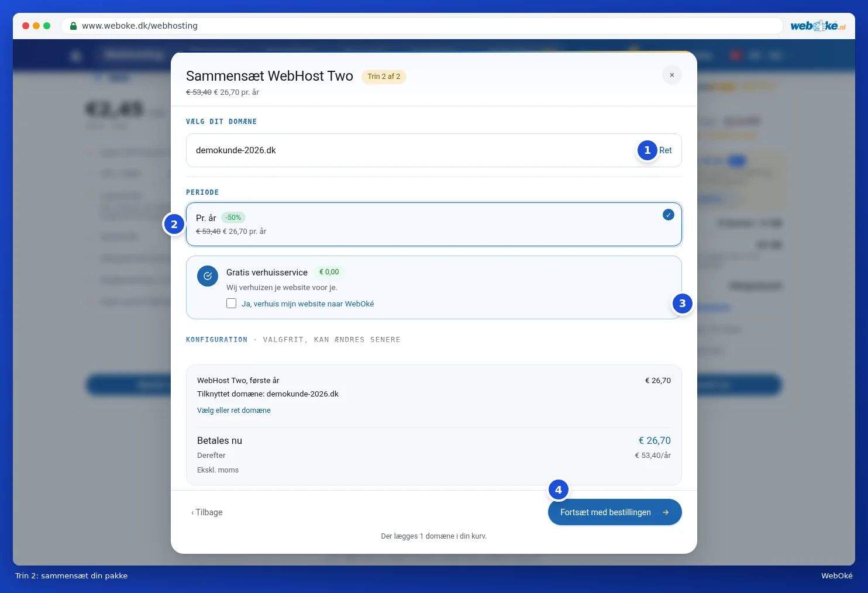
Task: Click the red browser window close dot
Action: [26, 26]
